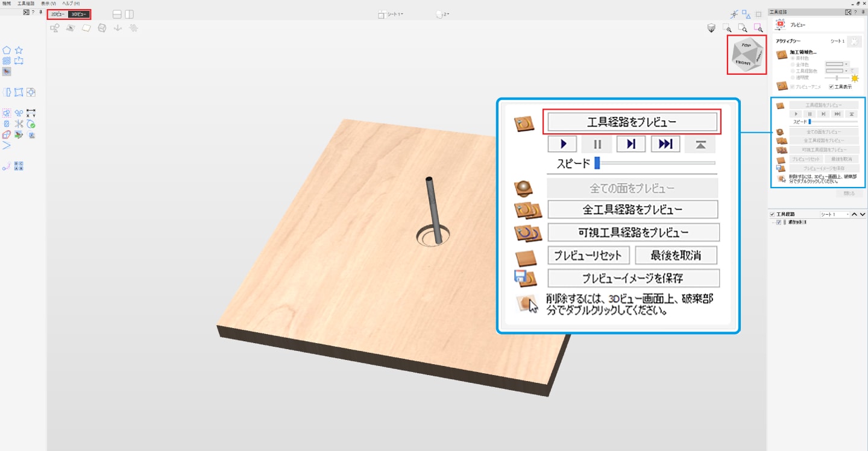Click the X Y dimension tool icon
The height and width of the screenshot is (451, 868).
coord(31,113)
